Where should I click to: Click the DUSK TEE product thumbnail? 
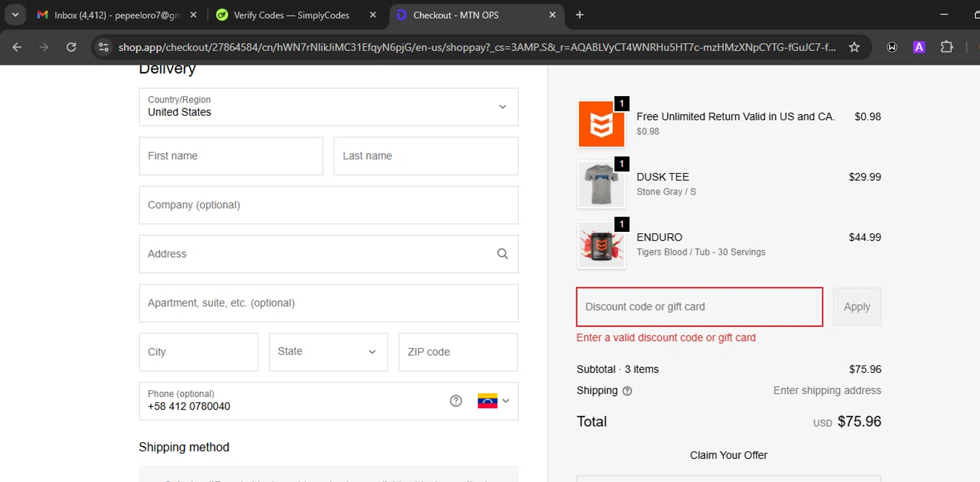click(601, 185)
